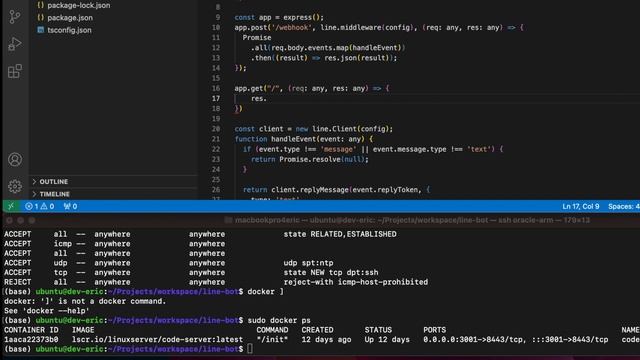Viewport: 640px width, 360px height.
Task: Open the Run and Debug view
Action: [x=15, y=44]
